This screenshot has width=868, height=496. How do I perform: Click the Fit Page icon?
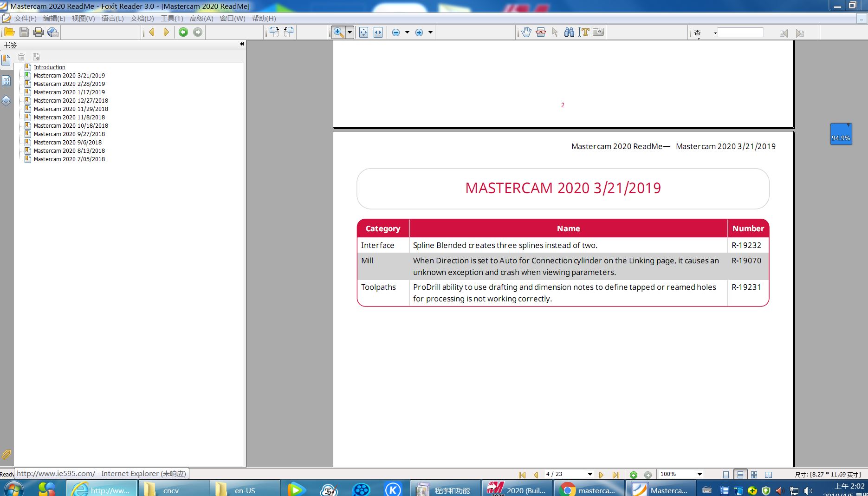click(x=364, y=32)
